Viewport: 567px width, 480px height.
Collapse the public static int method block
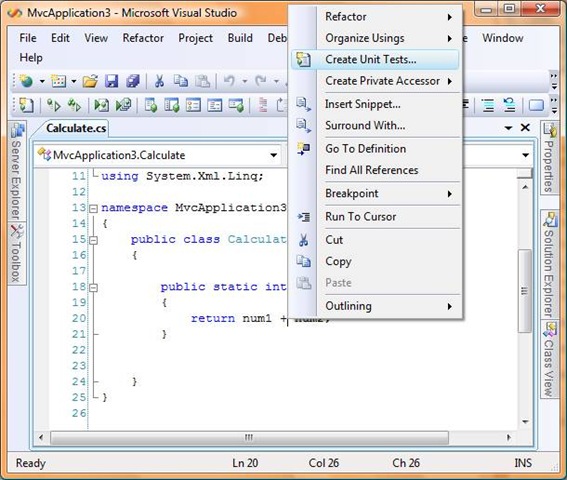pos(93,288)
